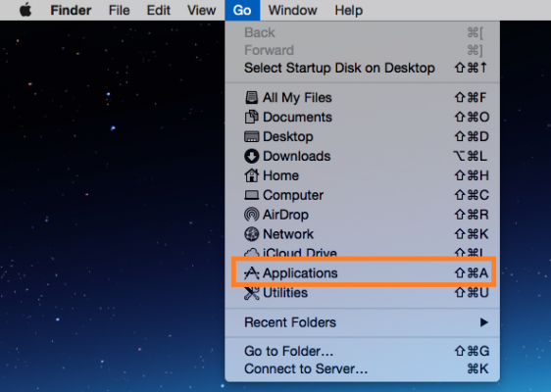
Task: Choose Select Startup Disk on Desktop
Action: (363, 68)
